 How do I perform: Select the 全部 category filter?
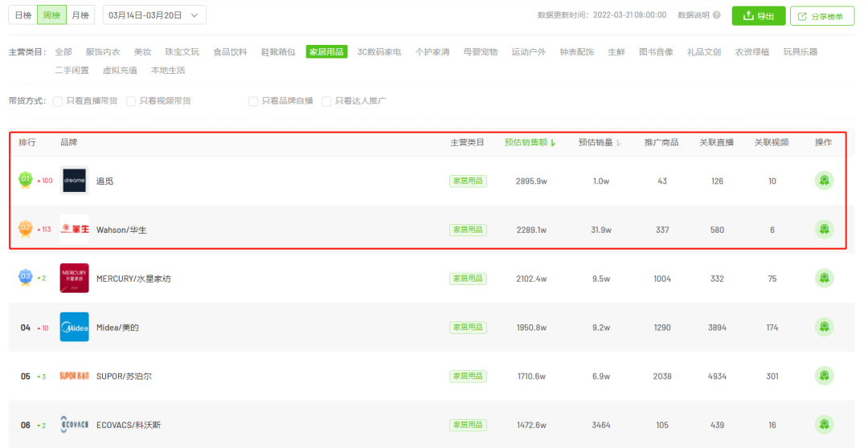tap(63, 52)
